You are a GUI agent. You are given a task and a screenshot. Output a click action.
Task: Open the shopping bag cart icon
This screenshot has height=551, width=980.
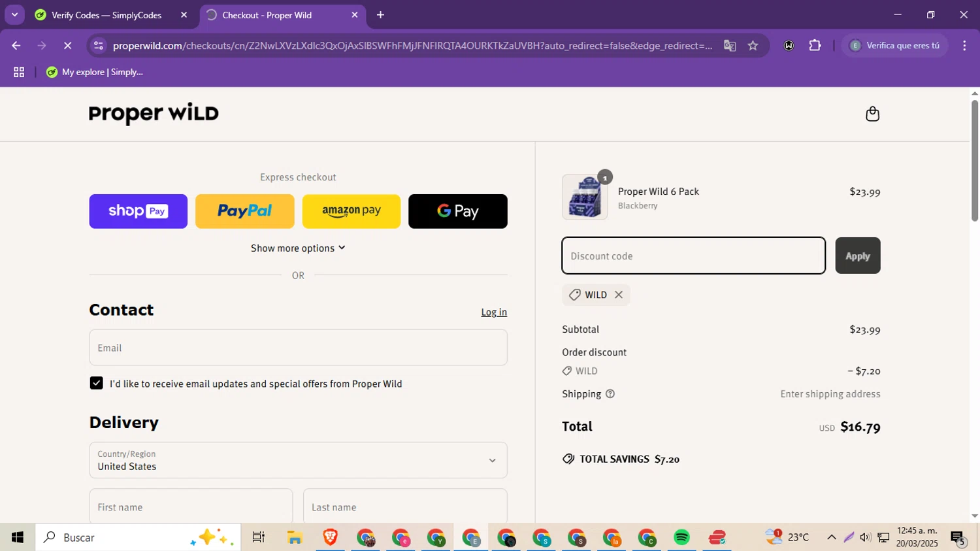872,114
